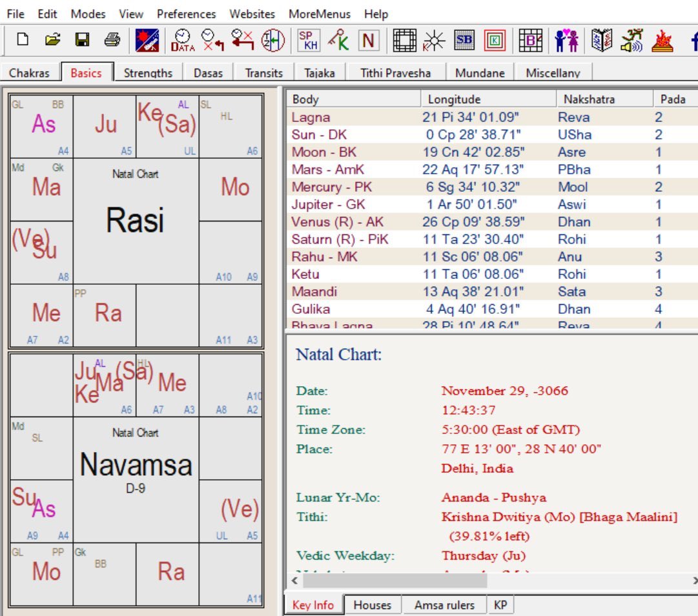
Task: Click the Delhi, India place text
Action: [477, 468]
